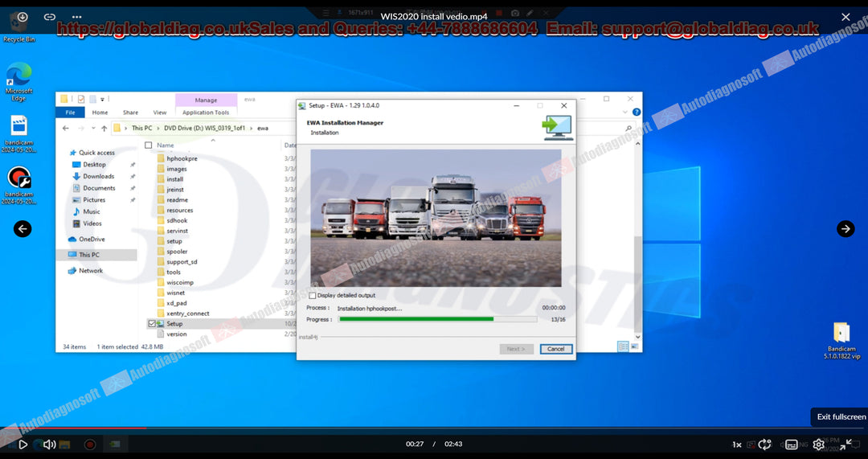Screen dimensions: 868x459
Task: Open the more options ellipsis in the video viewer
Action: coord(76,17)
